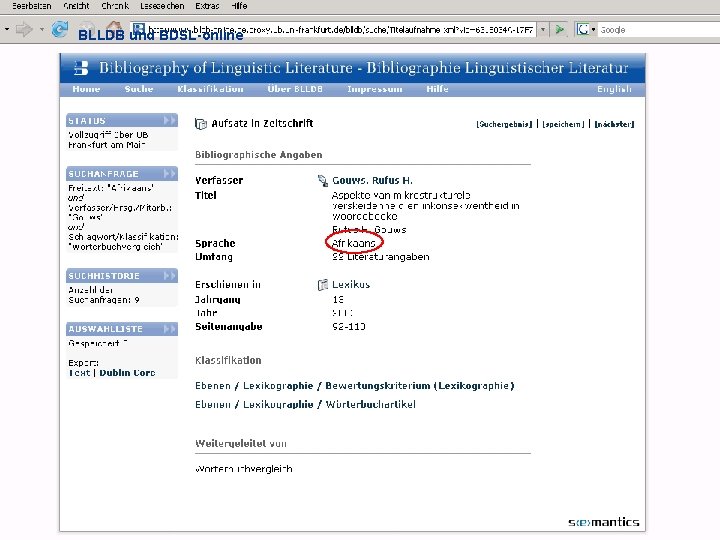
Task: Collapse the SUCHANFRAGE sidebar panel arrows
Action: tap(169, 174)
